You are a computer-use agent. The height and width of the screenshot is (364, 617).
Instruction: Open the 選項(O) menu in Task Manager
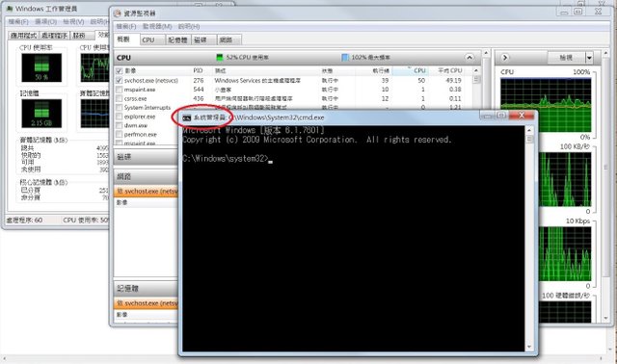tap(45, 21)
